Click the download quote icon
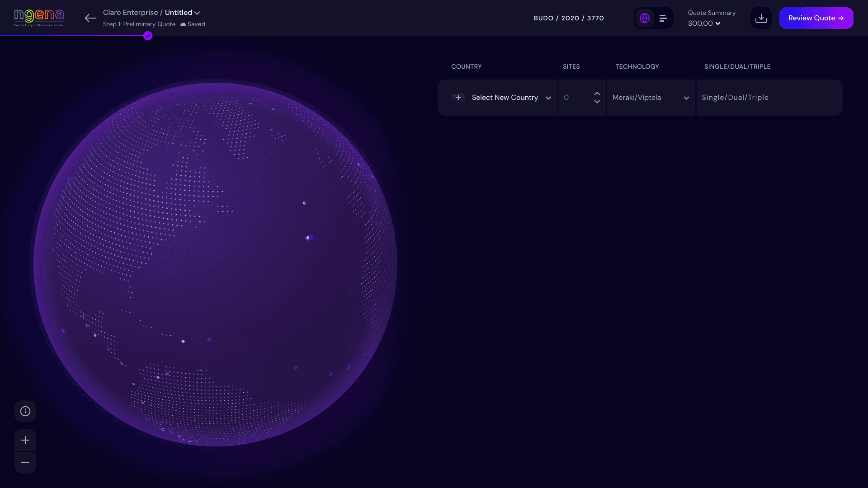This screenshot has height=488, width=868. pos(761,18)
